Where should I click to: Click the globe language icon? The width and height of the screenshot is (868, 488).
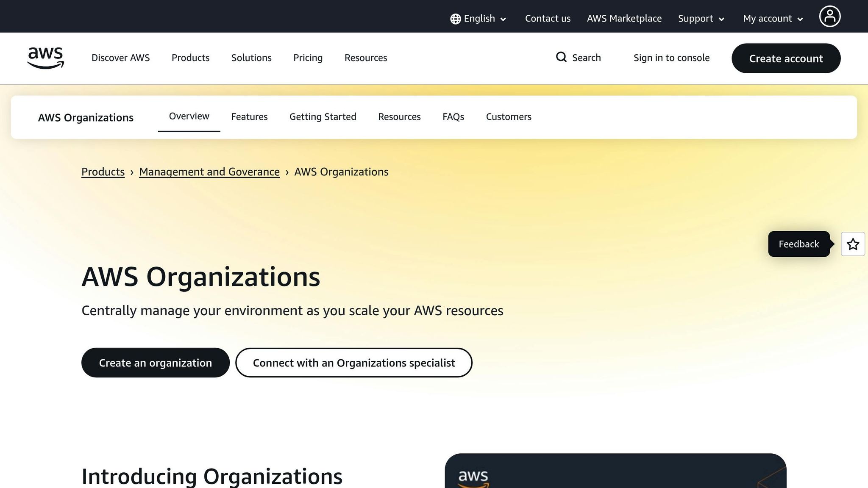click(455, 18)
